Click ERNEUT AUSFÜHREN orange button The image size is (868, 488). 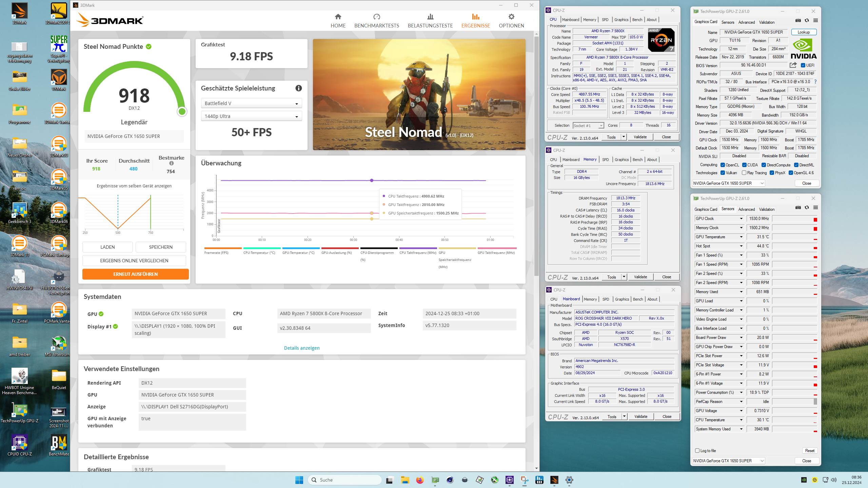point(135,274)
